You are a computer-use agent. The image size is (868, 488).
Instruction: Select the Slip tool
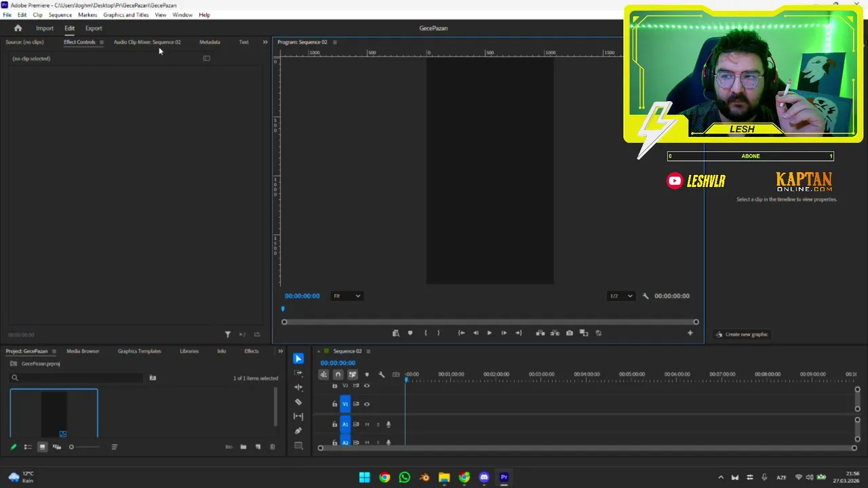click(x=298, y=416)
